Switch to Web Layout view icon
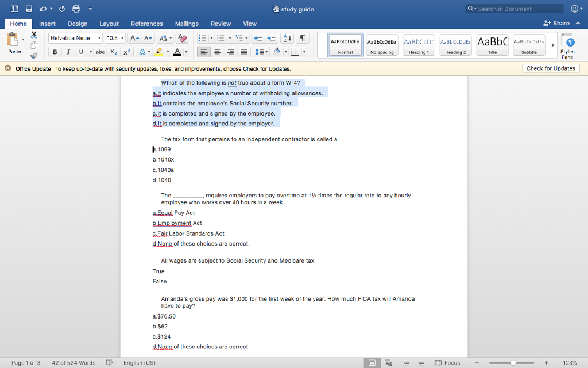588x368 pixels. (389, 363)
